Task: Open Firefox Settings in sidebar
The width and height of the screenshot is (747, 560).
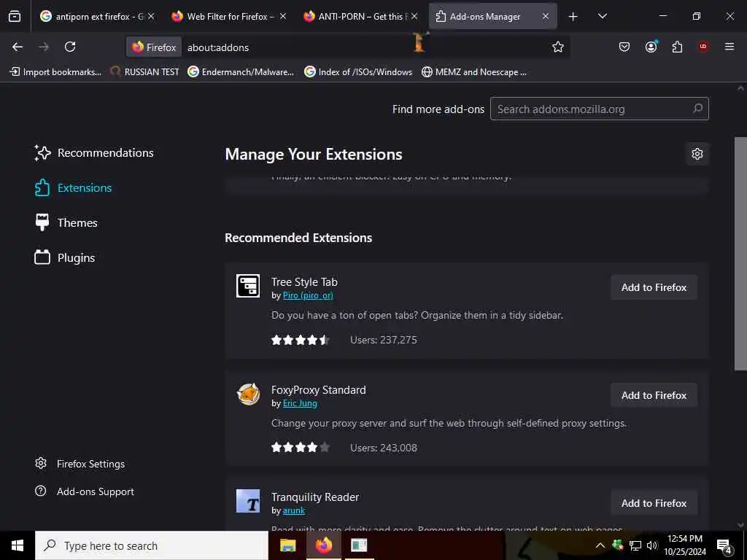Action: pyautogui.click(x=80, y=463)
